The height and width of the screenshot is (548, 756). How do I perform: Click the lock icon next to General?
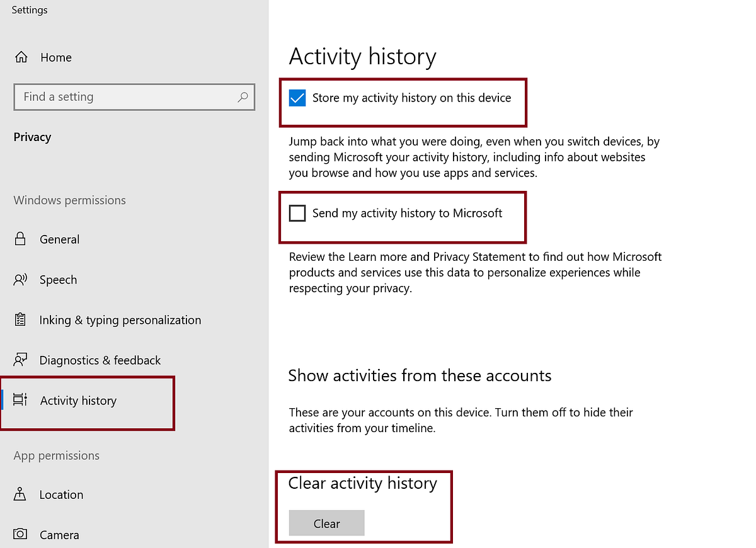(x=21, y=239)
